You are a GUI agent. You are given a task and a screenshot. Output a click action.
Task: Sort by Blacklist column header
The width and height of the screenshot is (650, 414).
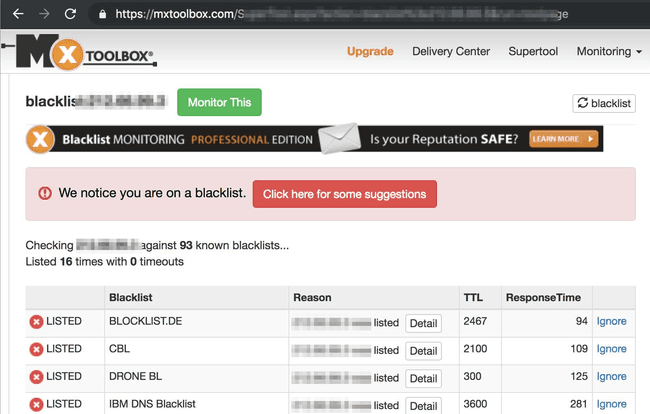pyautogui.click(x=131, y=298)
